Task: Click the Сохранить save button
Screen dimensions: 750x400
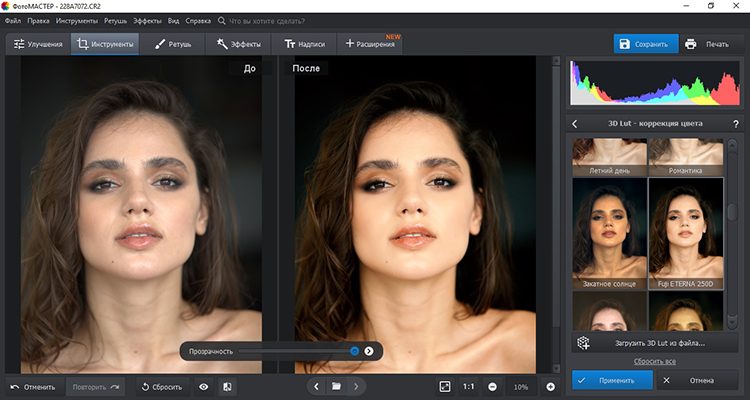Action: pyautogui.click(x=645, y=44)
